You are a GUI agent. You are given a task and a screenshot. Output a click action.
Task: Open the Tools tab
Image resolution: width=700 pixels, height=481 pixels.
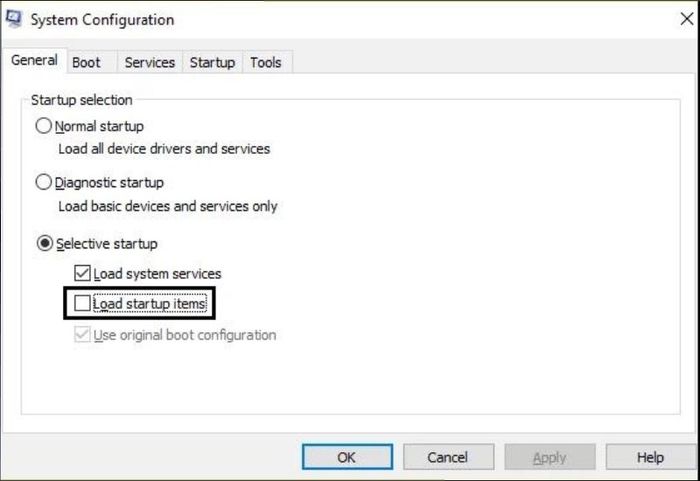click(266, 63)
